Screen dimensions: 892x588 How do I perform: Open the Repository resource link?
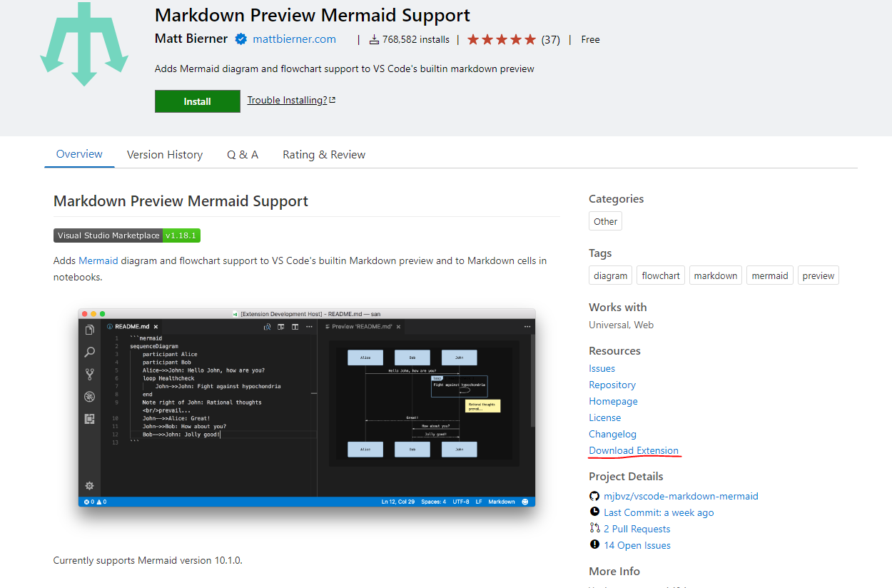[612, 385]
